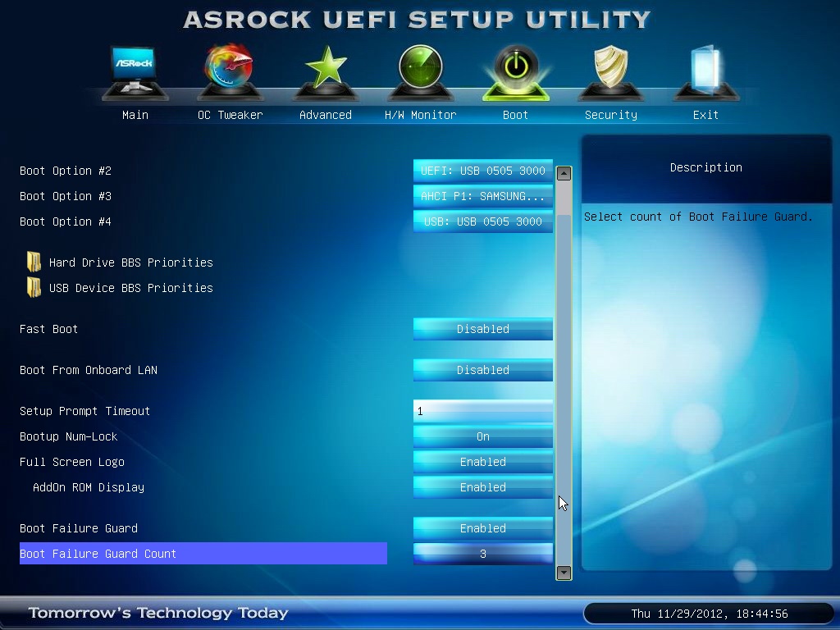Open Boot Option #3 AHCI SAMSUNG dropdown

pos(483,196)
